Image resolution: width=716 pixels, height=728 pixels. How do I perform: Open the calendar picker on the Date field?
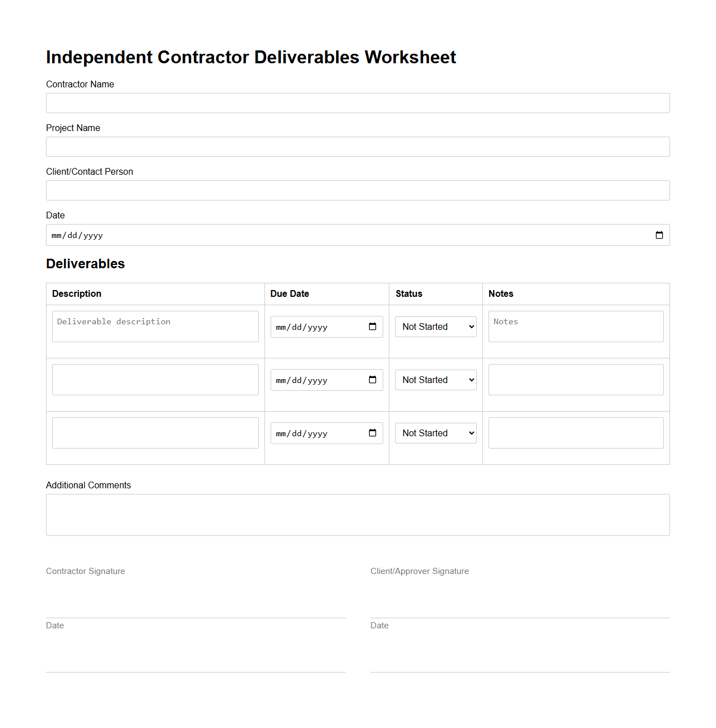pyautogui.click(x=658, y=235)
